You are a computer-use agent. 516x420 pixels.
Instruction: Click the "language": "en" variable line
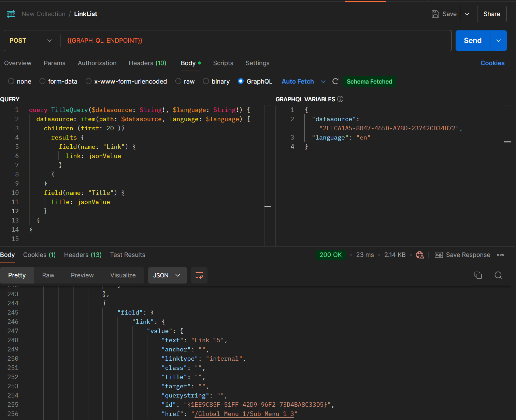coord(341,137)
